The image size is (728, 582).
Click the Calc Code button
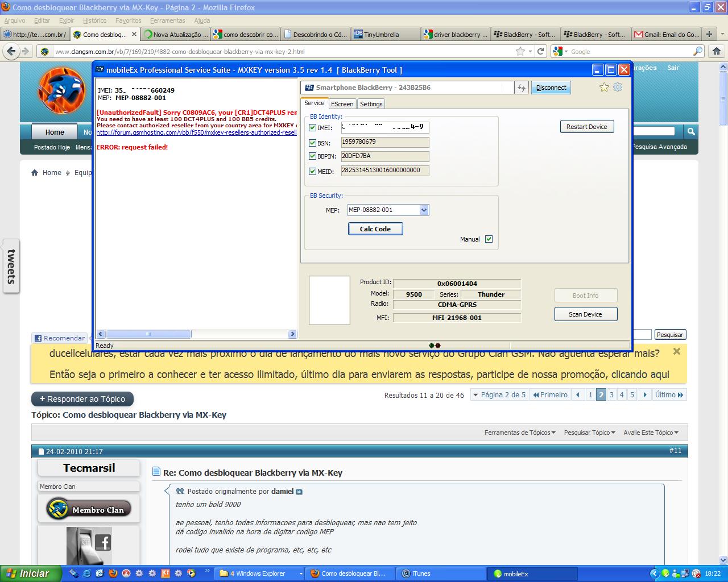pos(375,228)
